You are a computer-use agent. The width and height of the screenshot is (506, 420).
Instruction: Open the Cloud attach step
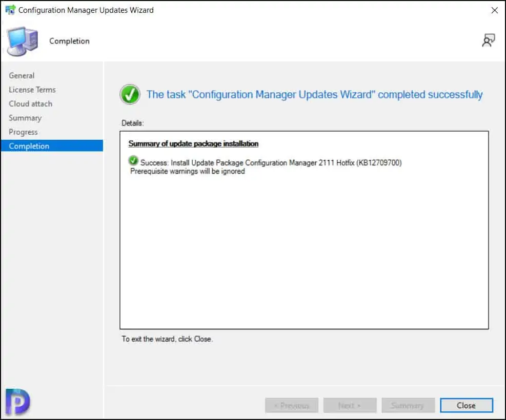coord(31,104)
